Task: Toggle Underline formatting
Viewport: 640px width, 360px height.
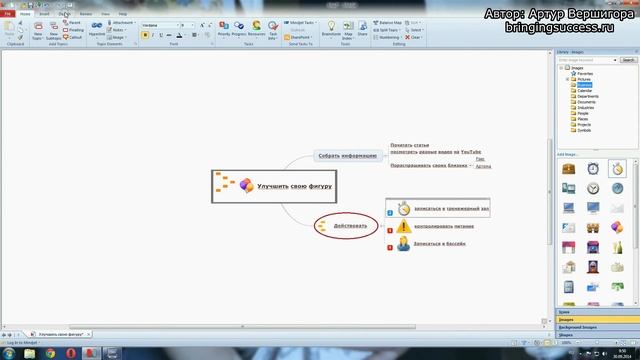Action: (x=161, y=36)
